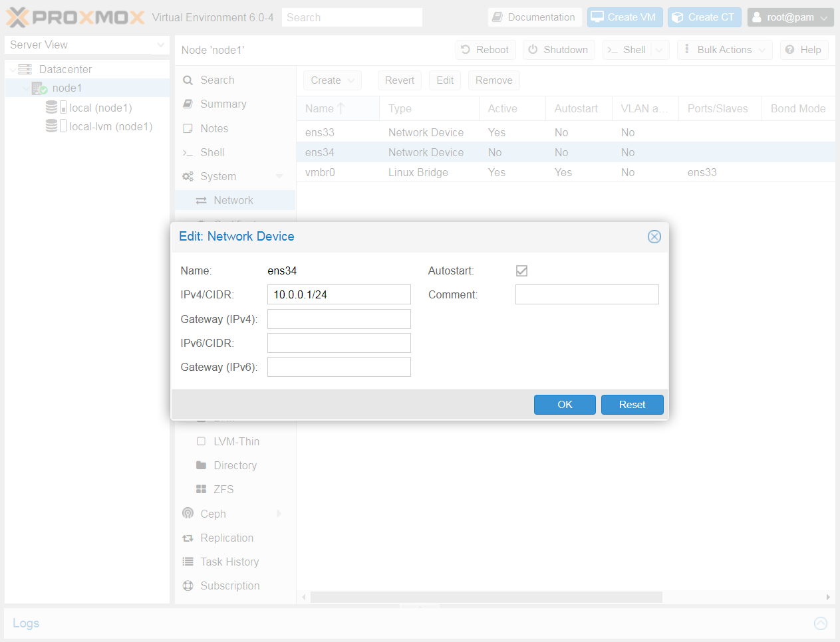
Task: Click the System gears icon
Action: tap(188, 177)
